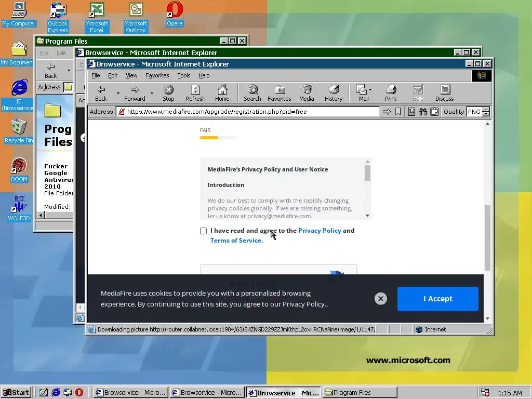This screenshot has width=532, height=399.
Task: Open the Tools menu
Action: [183, 75]
